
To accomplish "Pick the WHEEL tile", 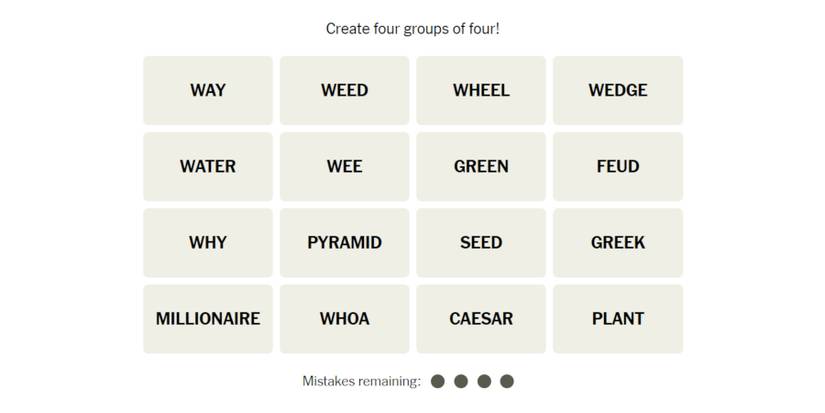I will pyautogui.click(x=481, y=90).
